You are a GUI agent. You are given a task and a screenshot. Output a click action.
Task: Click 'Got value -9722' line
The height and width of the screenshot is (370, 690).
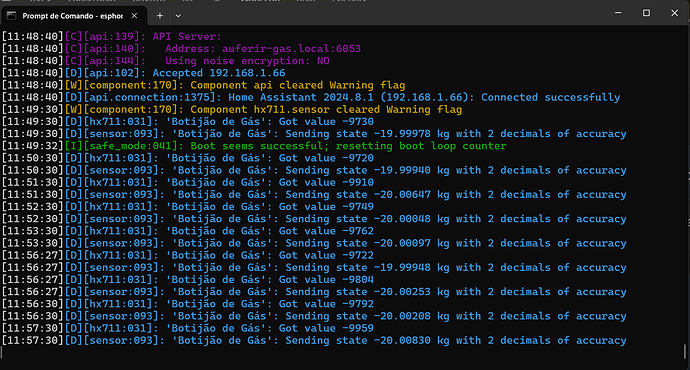point(188,256)
